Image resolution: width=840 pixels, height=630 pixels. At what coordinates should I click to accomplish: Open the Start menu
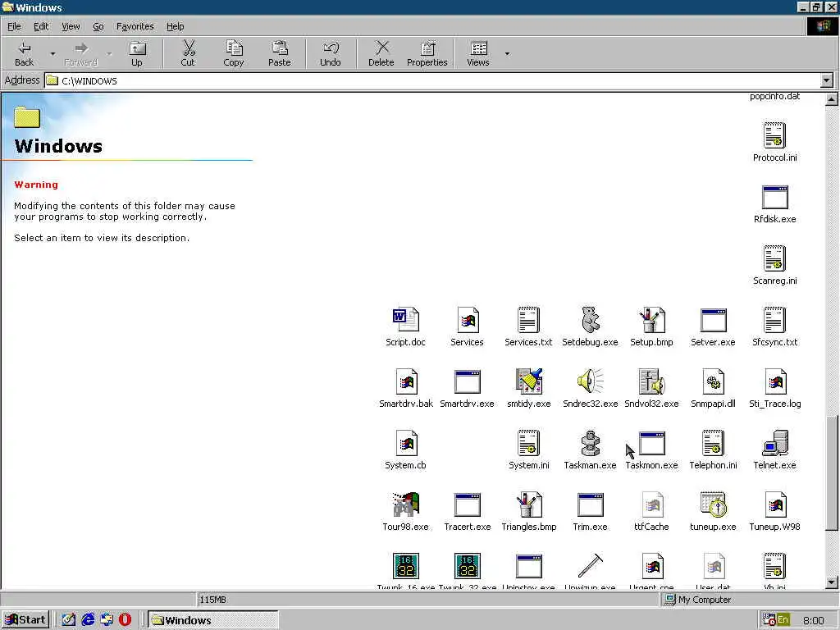point(25,620)
